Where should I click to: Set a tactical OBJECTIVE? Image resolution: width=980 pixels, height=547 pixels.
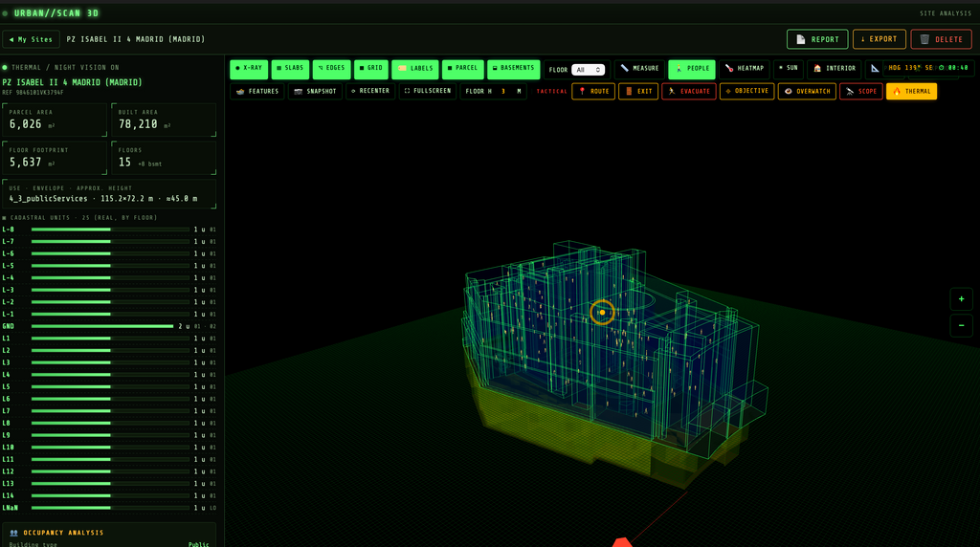(746, 91)
